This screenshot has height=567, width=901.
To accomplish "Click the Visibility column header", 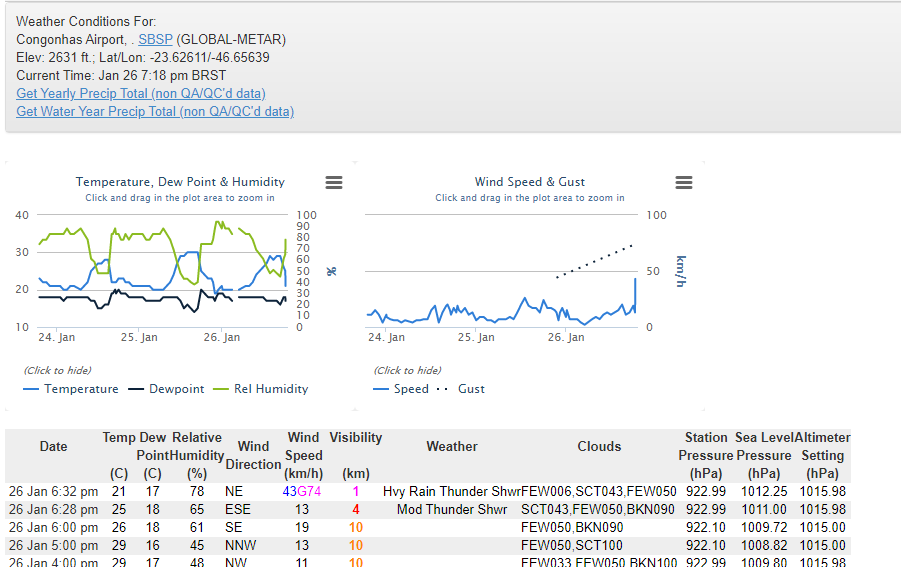I will click(356, 438).
